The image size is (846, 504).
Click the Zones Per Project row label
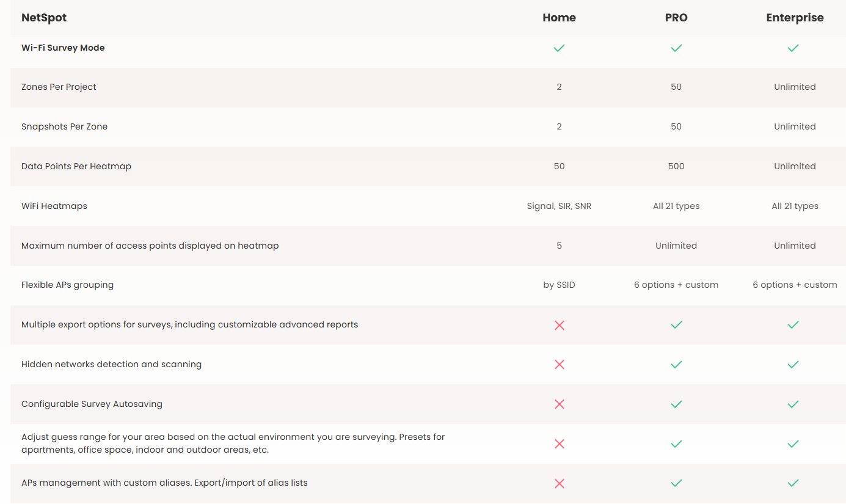59,87
